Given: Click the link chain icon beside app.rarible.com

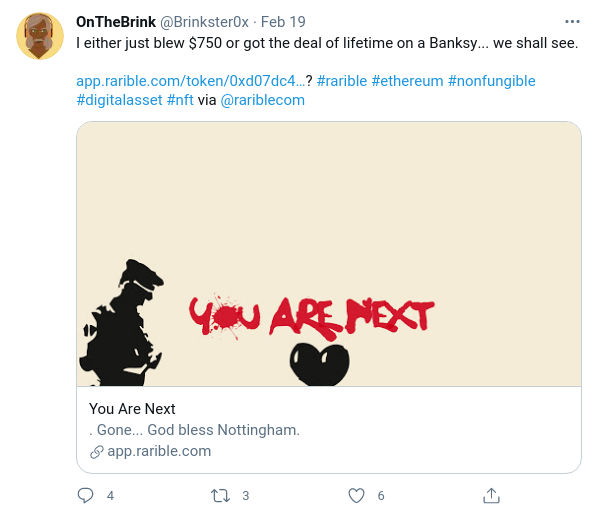Looking at the screenshot, I should coord(96,452).
